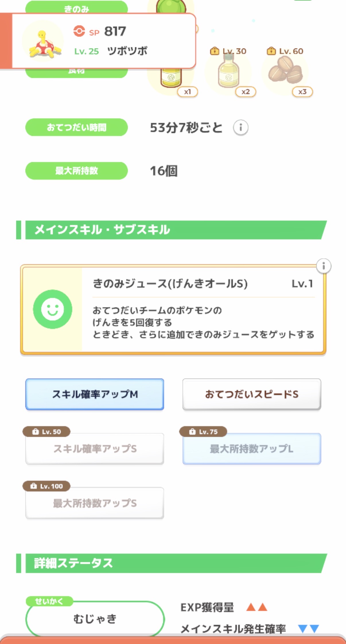Tap the green smiley skill icon
Screen dimensions: 346x644
(x=53, y=309)
